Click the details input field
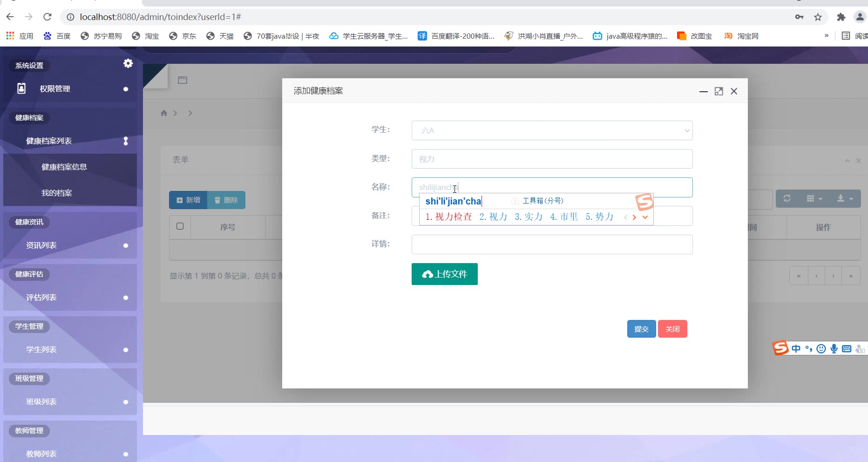This screenshot has width=868, height=462. tap(552, 245)
